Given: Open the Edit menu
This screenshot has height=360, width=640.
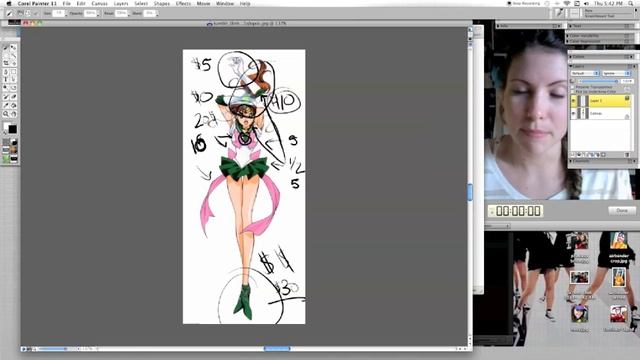Looking at the screenshot, I should 81,3.
